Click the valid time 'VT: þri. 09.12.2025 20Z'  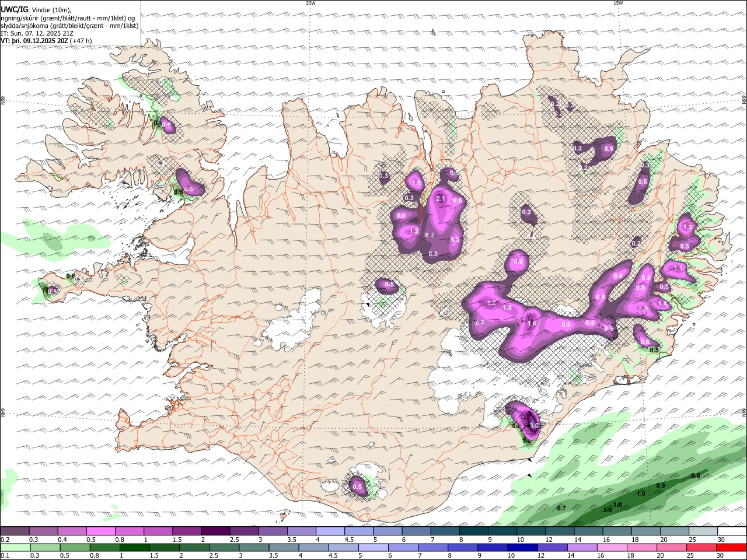34,41
